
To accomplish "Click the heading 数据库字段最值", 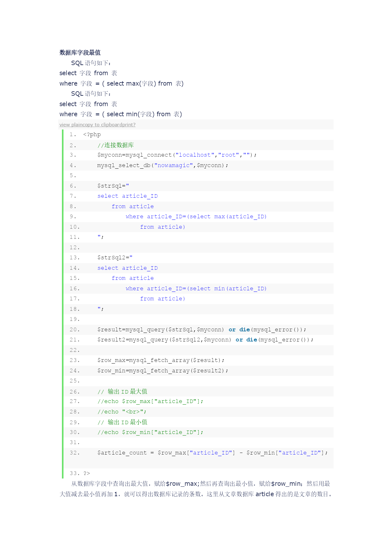I will (x=80, y=52).
